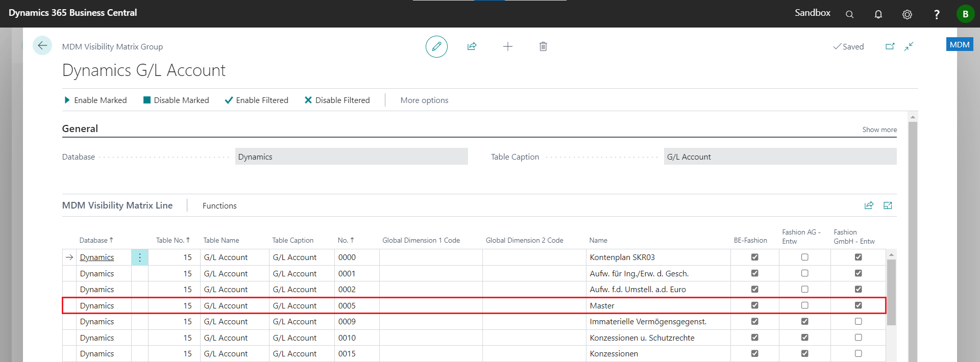Click the Database field Dynamics
The height and width of the screenshot is (362, 980).
[352, 157]
